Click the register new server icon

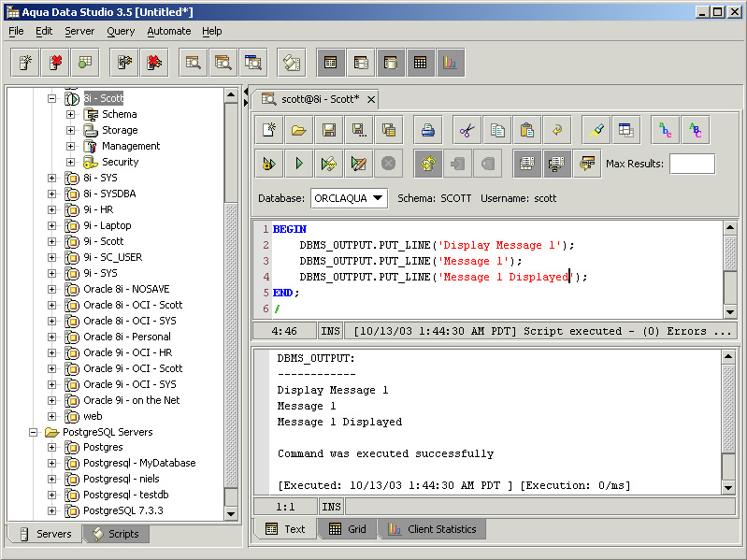click(25, 63)
